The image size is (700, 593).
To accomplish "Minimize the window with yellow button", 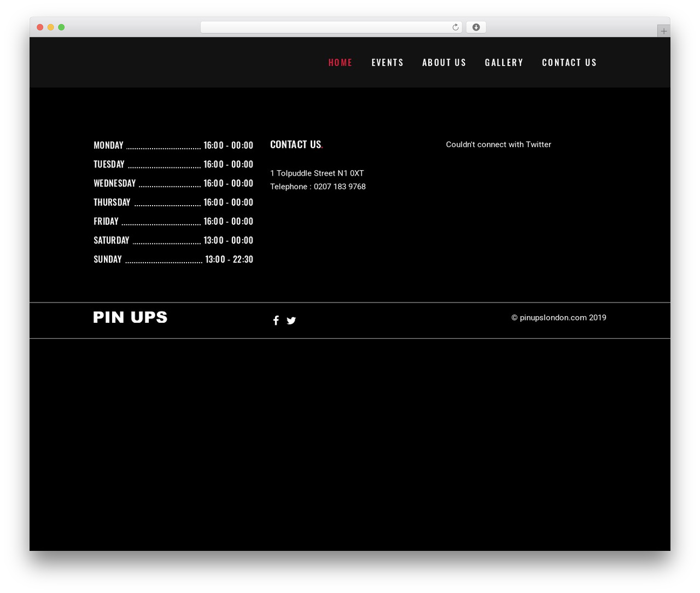I will click(x=51, y=27).
